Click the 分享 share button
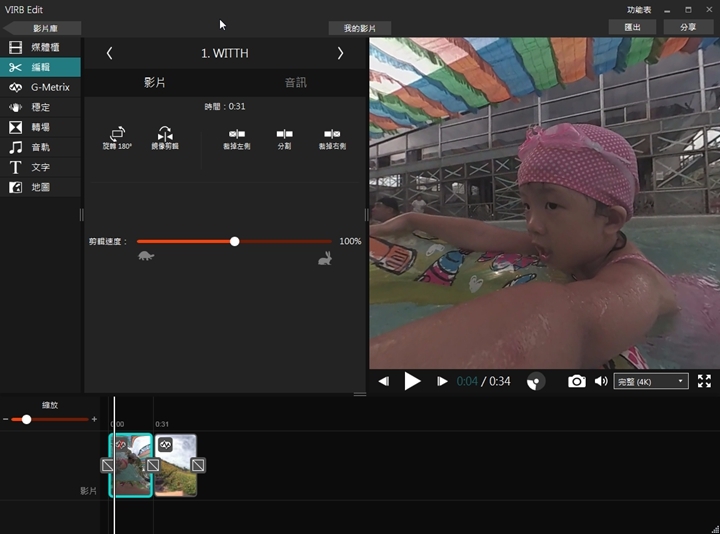 tap(688, 27)
